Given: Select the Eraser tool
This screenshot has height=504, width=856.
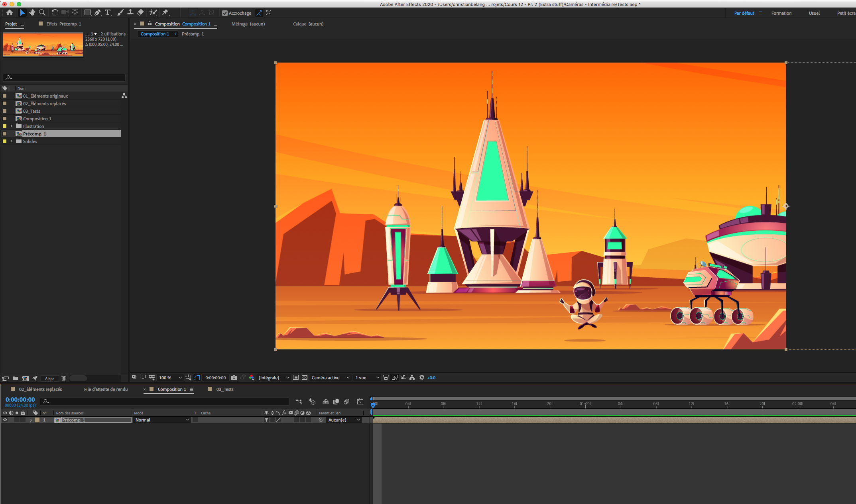Looking at the screenshot, I should pos(140,13).
